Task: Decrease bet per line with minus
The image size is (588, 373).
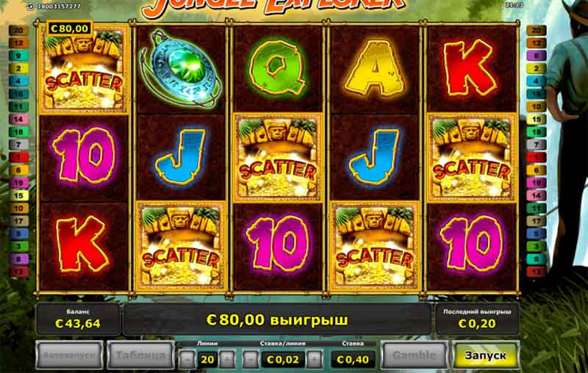Action: pyautogui.click(x=250, y=360)
